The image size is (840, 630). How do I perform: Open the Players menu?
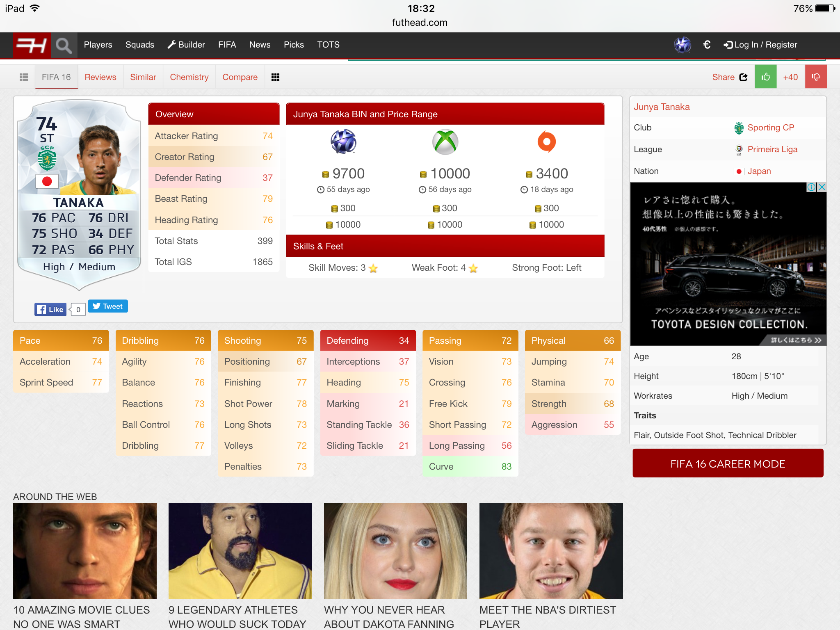(98, 45)
